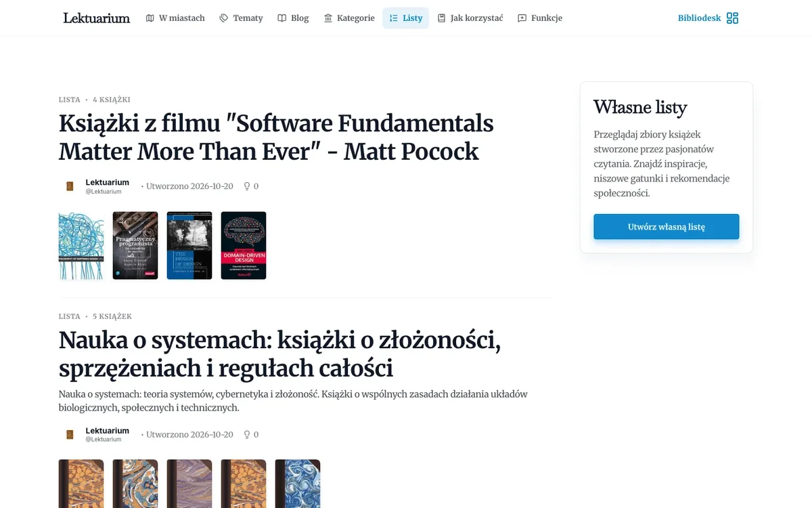Open the Lektuarium logo homepage
This screenshot has height=508, width=812.
click(97, 18)
